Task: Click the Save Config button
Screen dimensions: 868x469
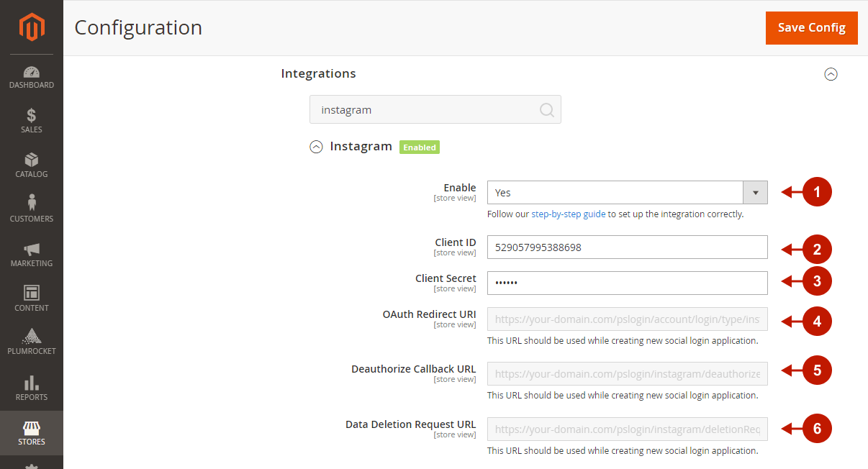Action: pyautogui.click(x=811, y=27)
